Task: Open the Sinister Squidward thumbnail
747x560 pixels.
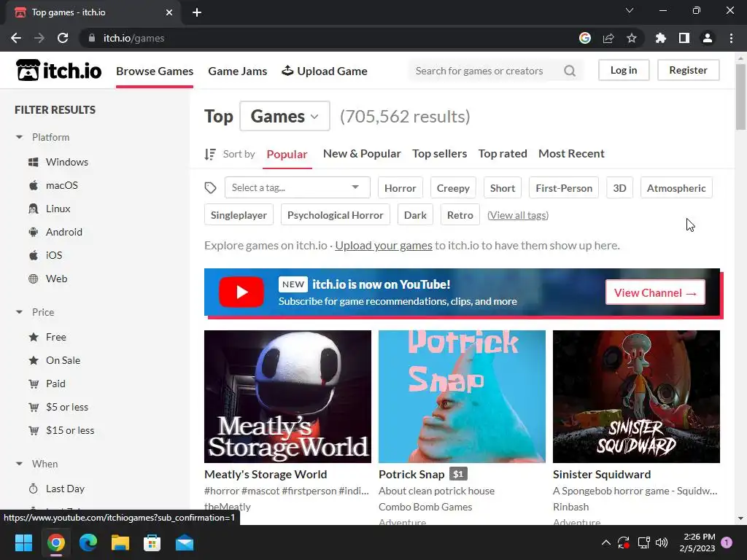Action: pyautogui.click(x=636, y=397)
